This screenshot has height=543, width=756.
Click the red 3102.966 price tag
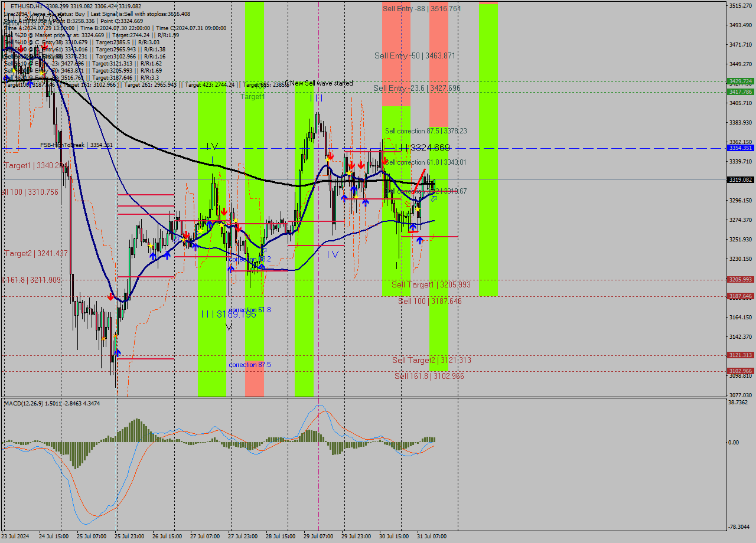pyautogui.click(x=740, y=371)
